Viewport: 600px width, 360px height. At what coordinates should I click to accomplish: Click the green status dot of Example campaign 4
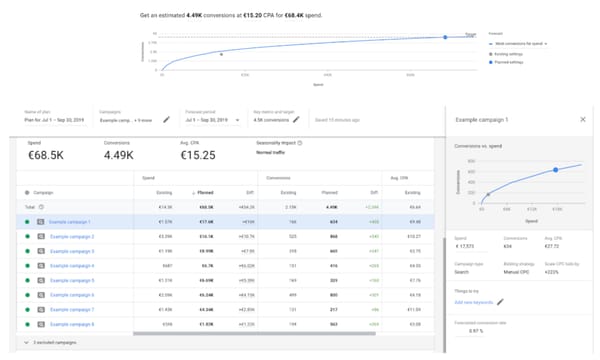(27, 266)
